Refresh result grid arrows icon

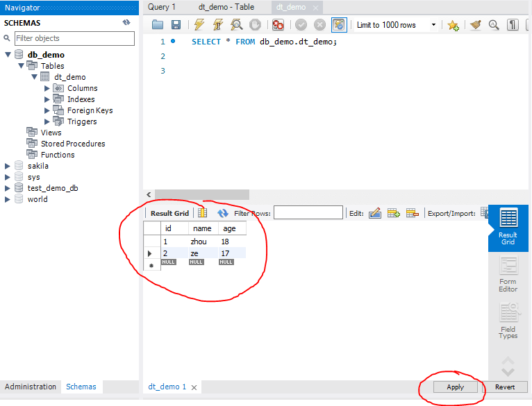pos(222,213)
